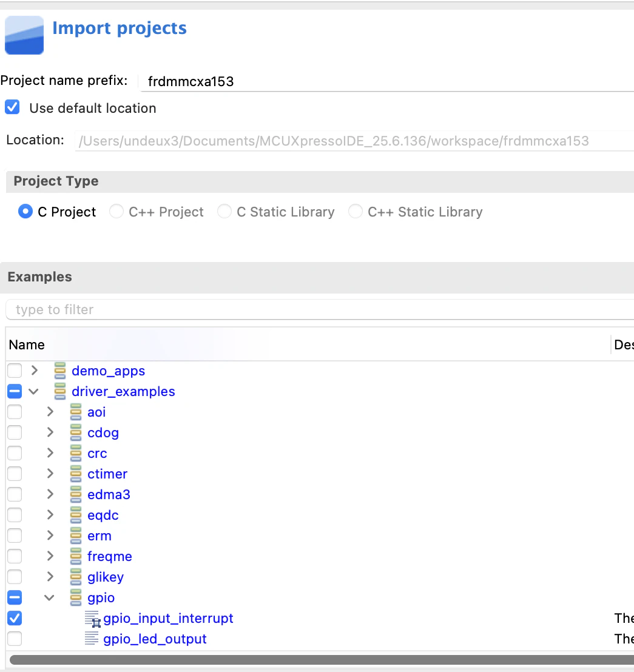The width and height of the screenshot is (634, 672).
Task: Select the C++ Project radio button
Action: (116, 211)
